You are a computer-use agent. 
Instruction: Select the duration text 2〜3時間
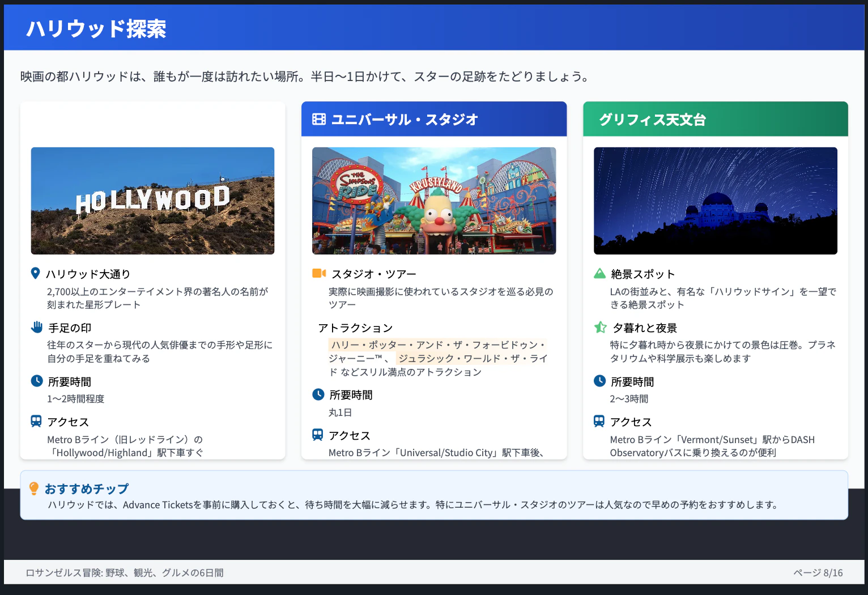(x=629, y=399)
